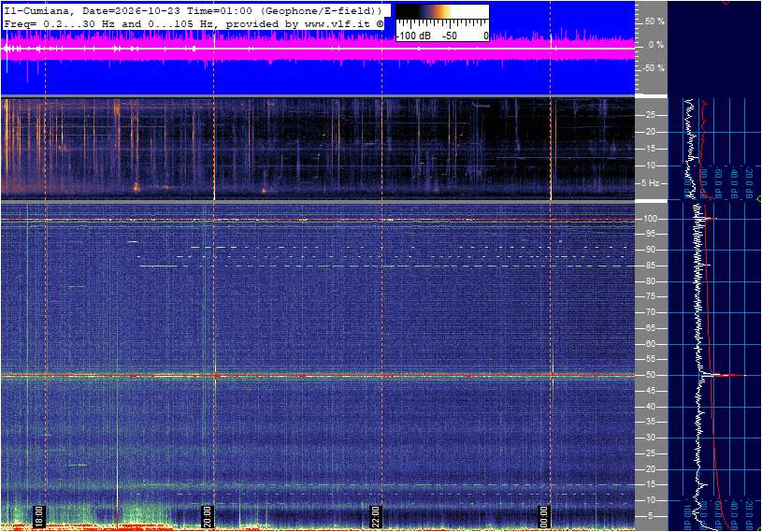Click the '50 %' amplitude scale label
The width and height of the screenshot is (762, 532).
654,22
